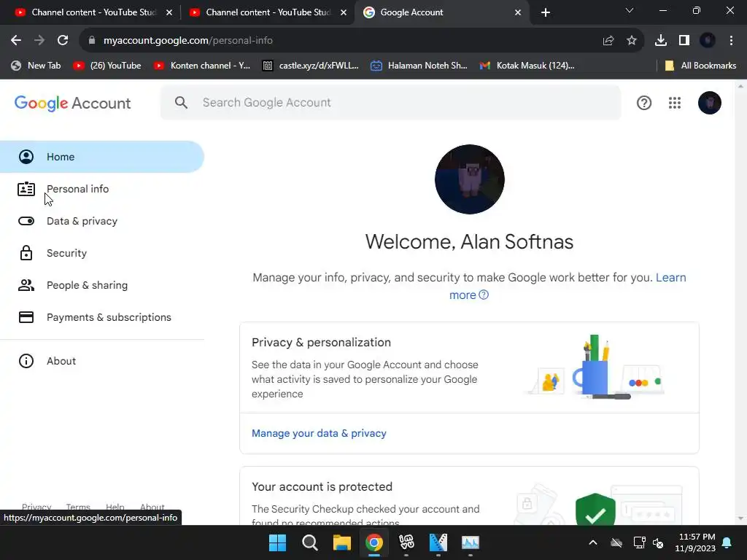Click the Google Account logo
747x560 pixels.
[72, 103]
